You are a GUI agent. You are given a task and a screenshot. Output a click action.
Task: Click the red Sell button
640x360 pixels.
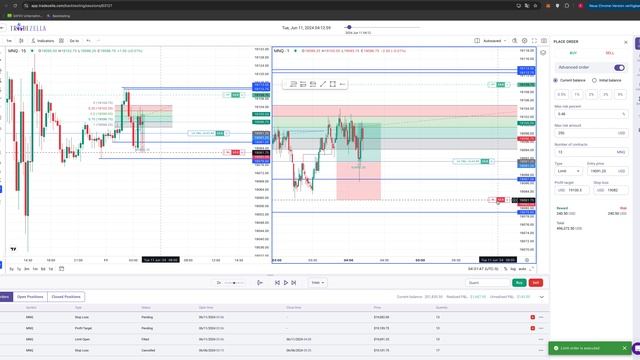click(x=536, y=282)
